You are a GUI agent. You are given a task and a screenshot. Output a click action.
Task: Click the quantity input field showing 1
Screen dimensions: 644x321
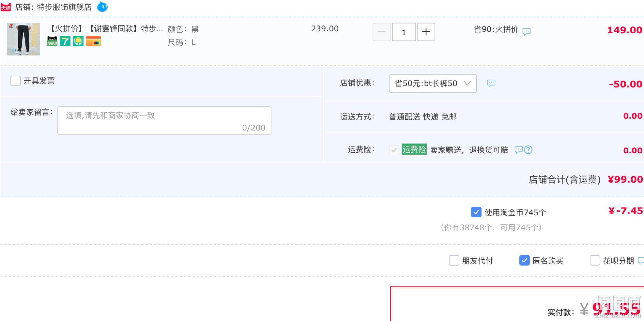click(x=404, y=32)
